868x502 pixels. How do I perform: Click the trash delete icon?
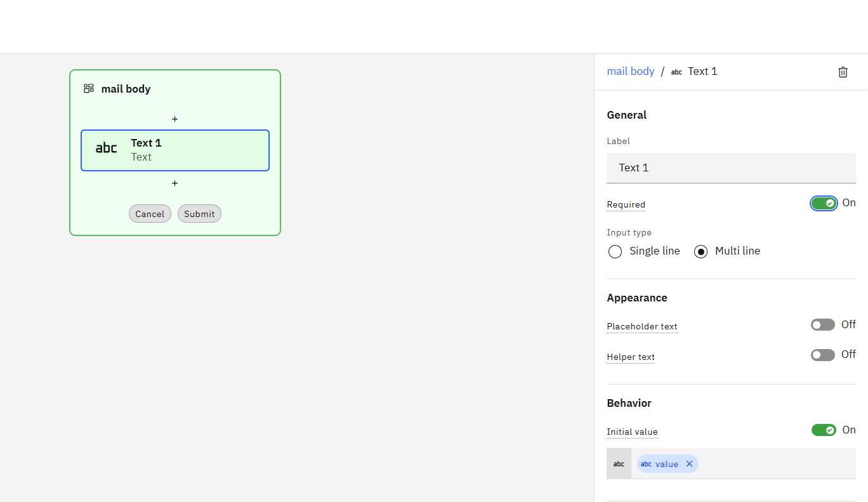[x=843, y=72]
